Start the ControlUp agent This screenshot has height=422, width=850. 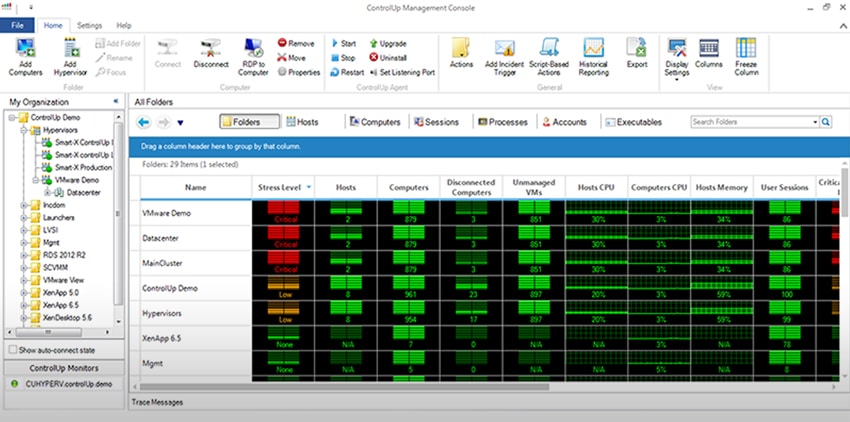tap(343, 43)
